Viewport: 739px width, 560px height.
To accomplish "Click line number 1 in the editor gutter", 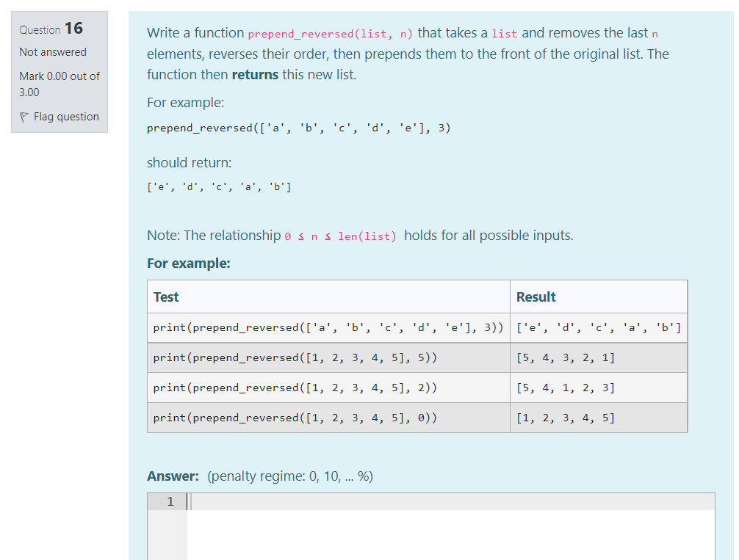I will tap(170, 501).
